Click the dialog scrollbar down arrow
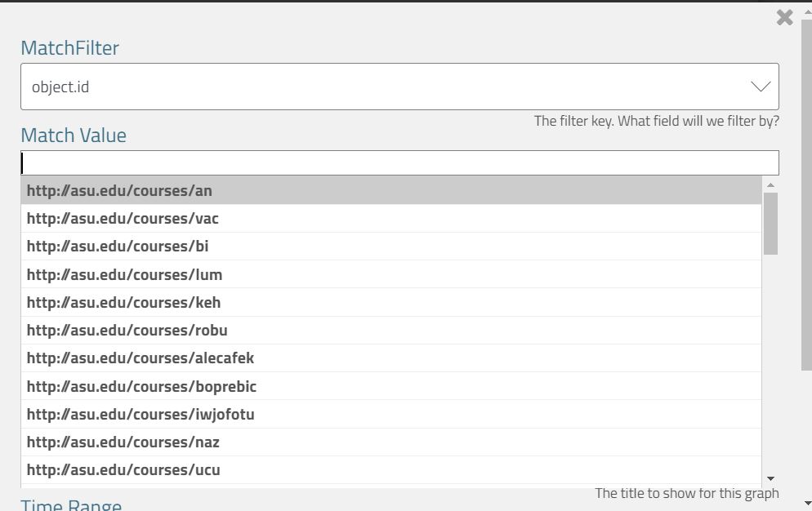The image size is (812, 511). (x=807, y=504)
